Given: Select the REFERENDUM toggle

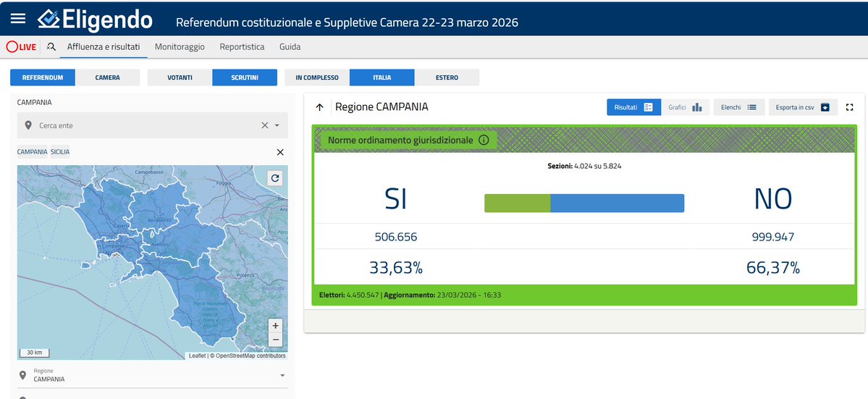Looking at the screenshot, I should point(43,77).
